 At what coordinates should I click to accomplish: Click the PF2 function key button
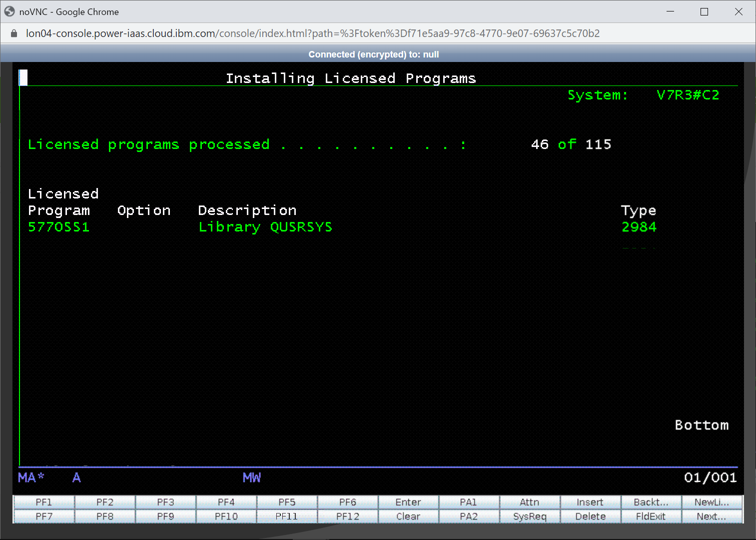[x=105, y=502]
